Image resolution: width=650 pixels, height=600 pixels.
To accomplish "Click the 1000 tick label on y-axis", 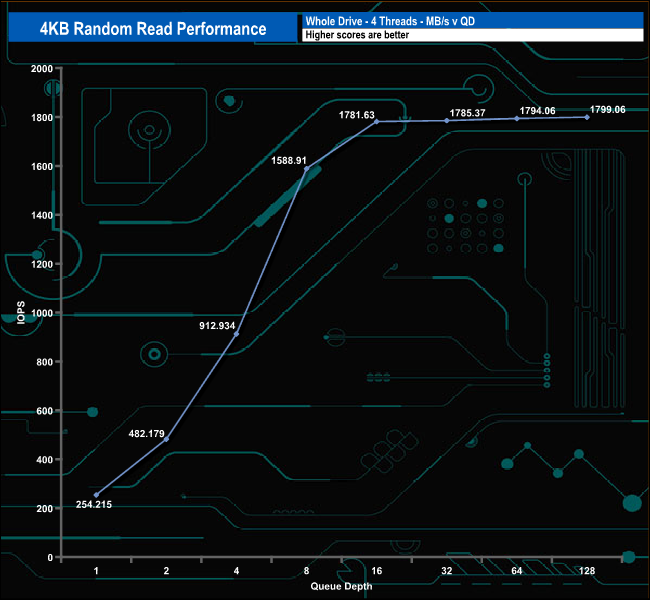I will pyautogui.click(x=42, y=313).
